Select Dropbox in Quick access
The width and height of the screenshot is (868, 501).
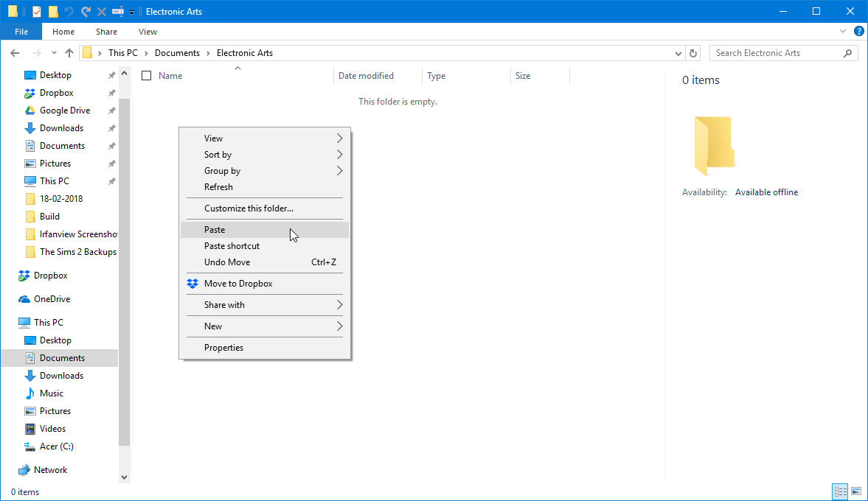pos(57,93)
